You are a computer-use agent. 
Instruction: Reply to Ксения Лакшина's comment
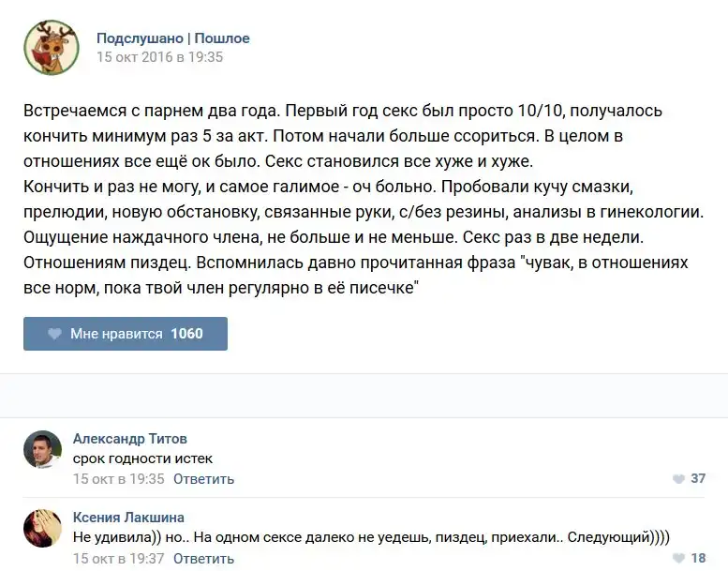pos(203,558)
